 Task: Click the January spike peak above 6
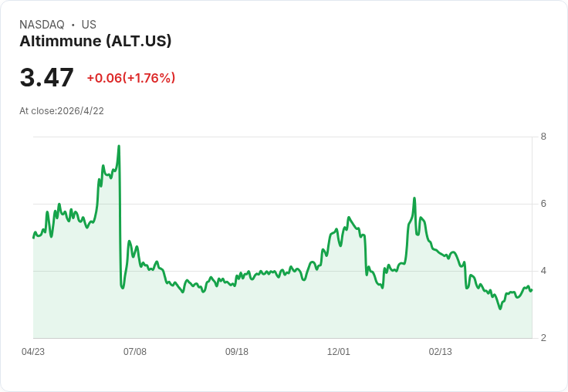(x=414, y=198)
